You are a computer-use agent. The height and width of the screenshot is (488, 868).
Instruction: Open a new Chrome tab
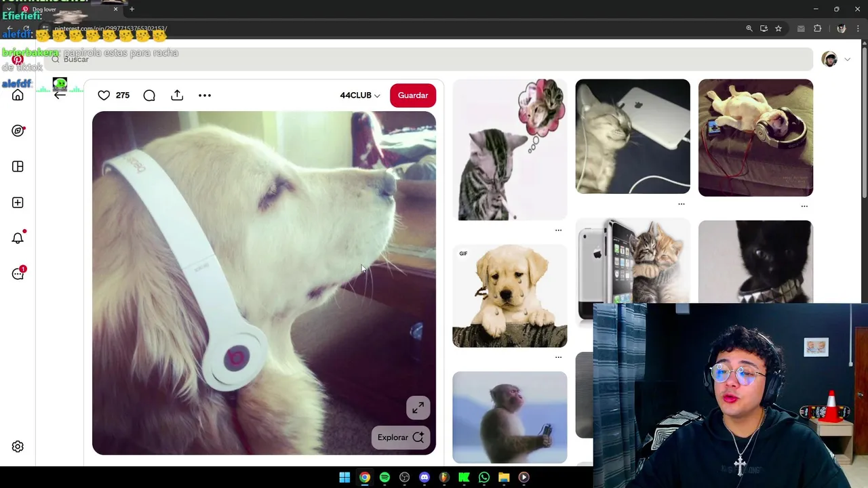point(132,9)
